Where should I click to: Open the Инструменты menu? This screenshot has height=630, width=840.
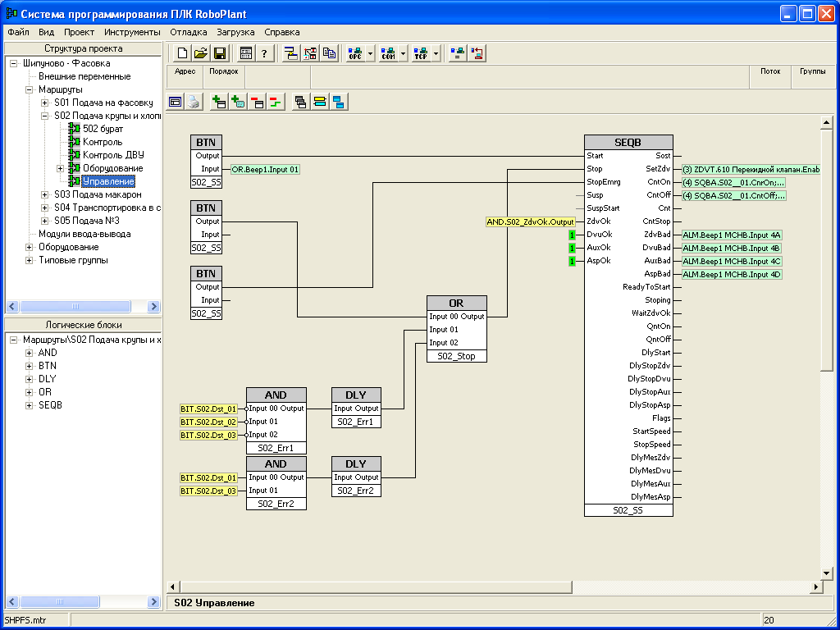pos(132,32)
